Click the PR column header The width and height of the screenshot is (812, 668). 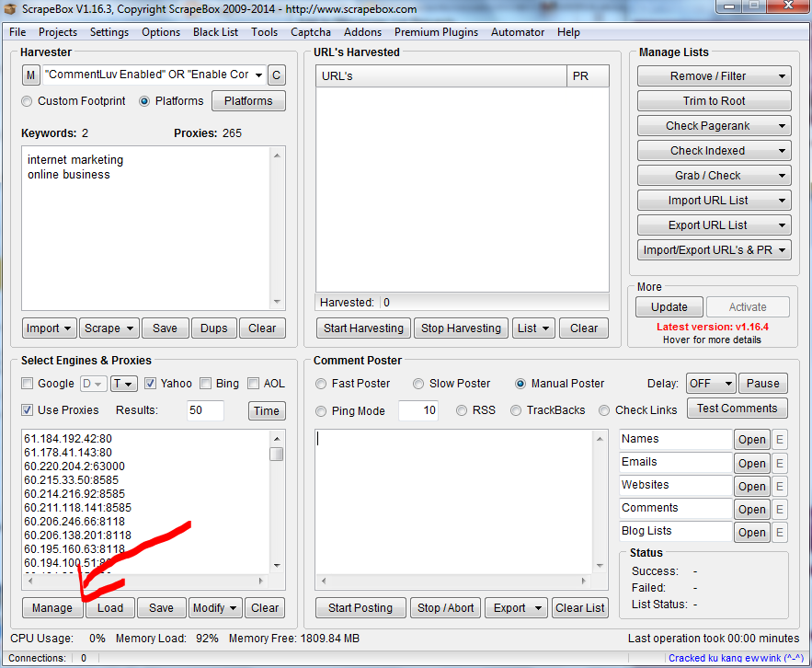tap(588, 76)
